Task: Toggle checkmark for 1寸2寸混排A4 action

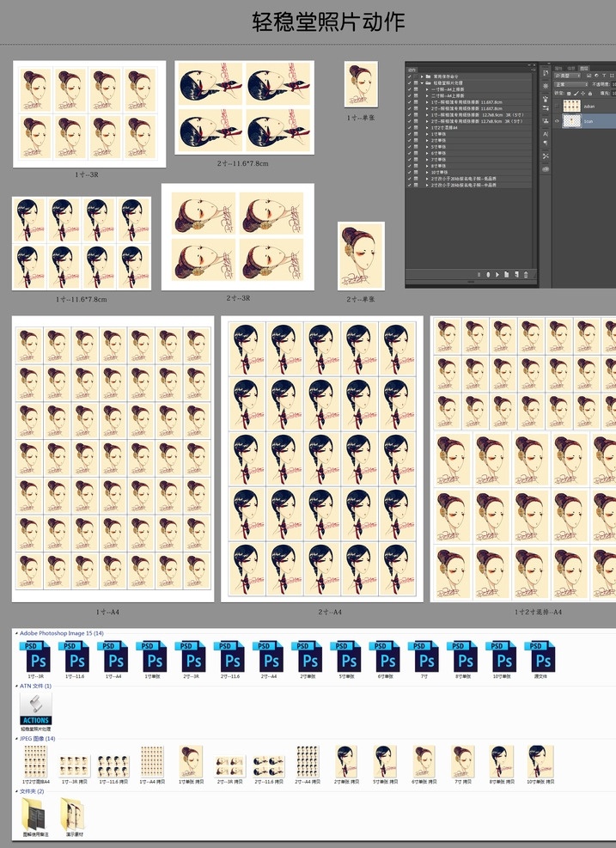Action: pyautogui.click(x=410, y=128)
